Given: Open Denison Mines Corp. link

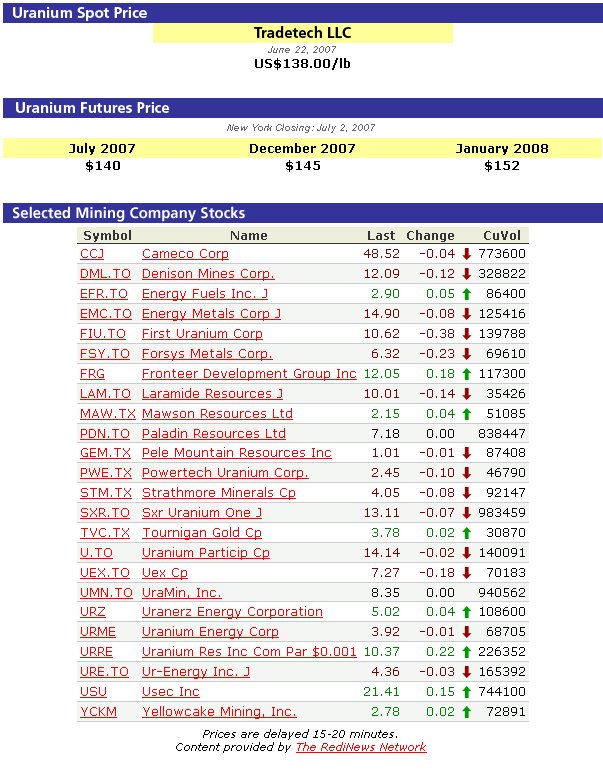Looking at the screenshot, I should pos(208,274).
